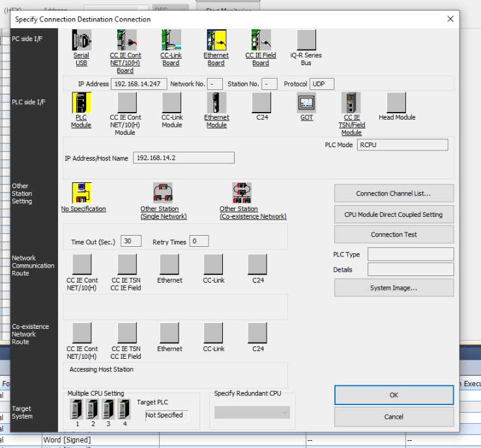Click the Details field

point(411,270)
